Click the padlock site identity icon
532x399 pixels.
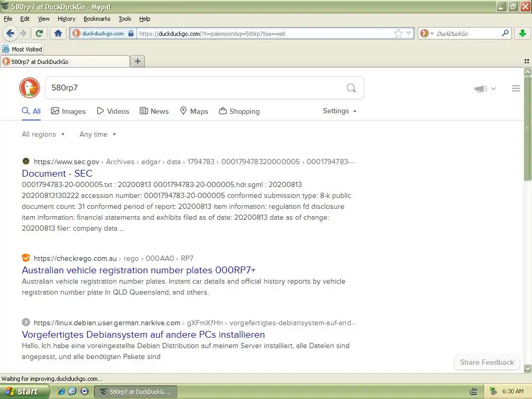[x=131, y=33]
